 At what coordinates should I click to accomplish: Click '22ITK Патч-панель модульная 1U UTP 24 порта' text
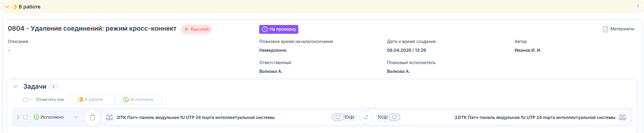pos(535,118)
